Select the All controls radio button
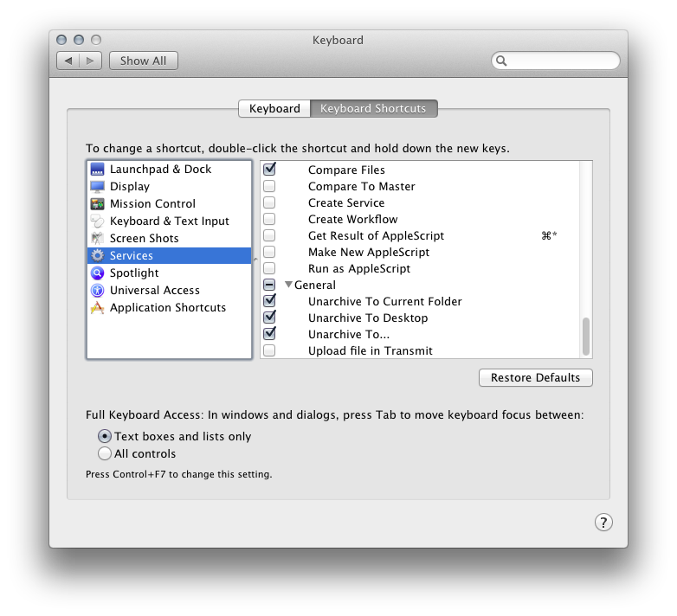Viewport: 677px width, 616px height. click(105, 453)
